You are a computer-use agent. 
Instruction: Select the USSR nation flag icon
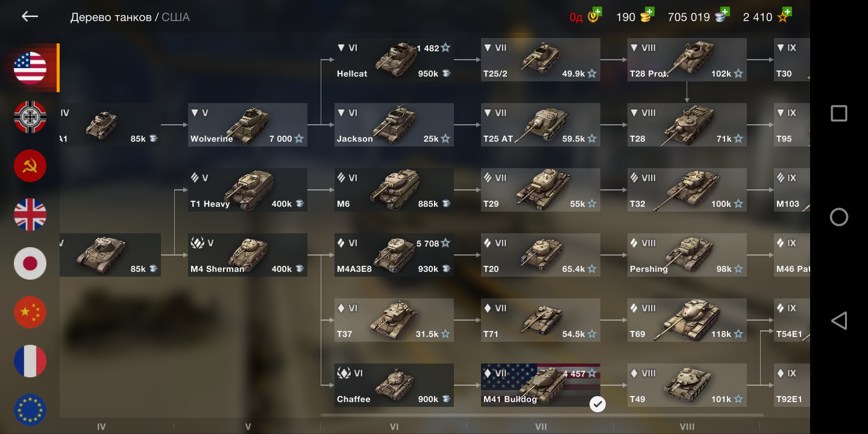[30, 165]
